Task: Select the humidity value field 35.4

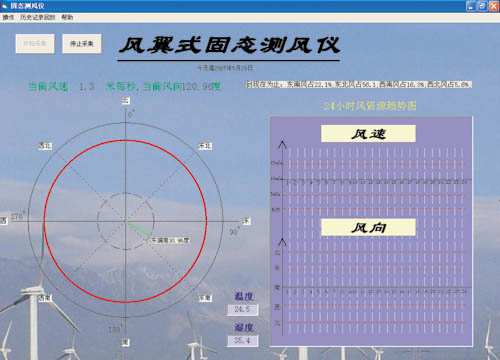Action: tap(242, 340)
